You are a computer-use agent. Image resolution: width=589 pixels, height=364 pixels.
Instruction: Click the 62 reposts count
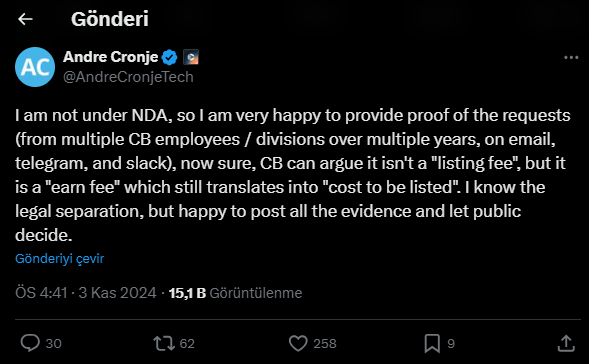point(187,343)
